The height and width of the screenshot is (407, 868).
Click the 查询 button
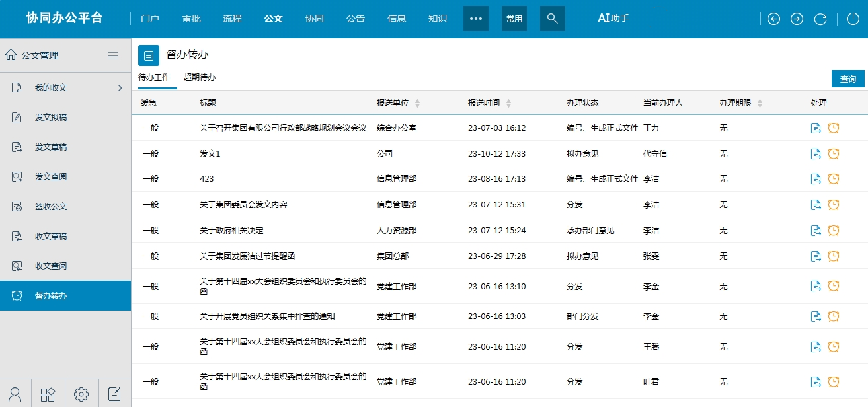848,79
